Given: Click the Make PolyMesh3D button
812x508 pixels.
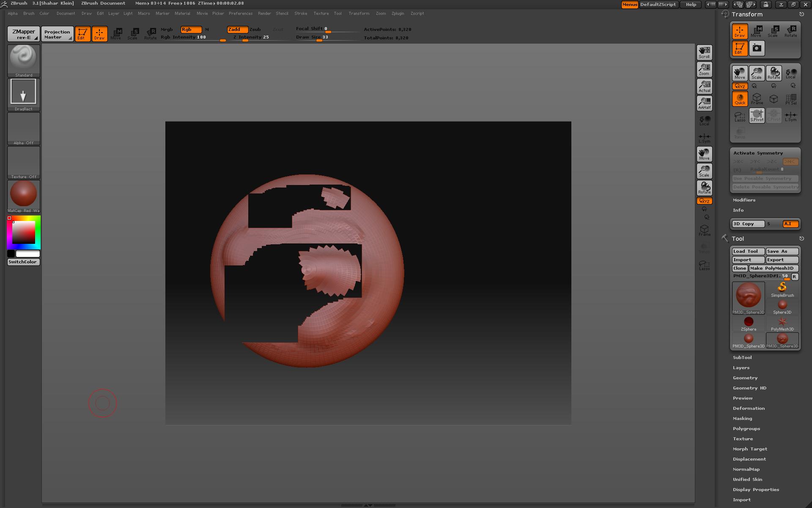Looking at the screenshot, I should tap(773, 268).
